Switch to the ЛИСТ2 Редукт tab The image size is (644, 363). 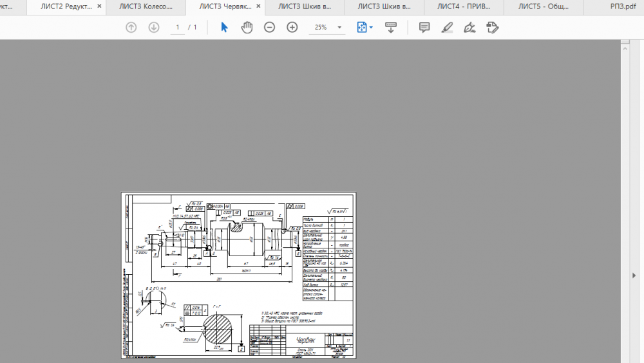coord(66,7)
